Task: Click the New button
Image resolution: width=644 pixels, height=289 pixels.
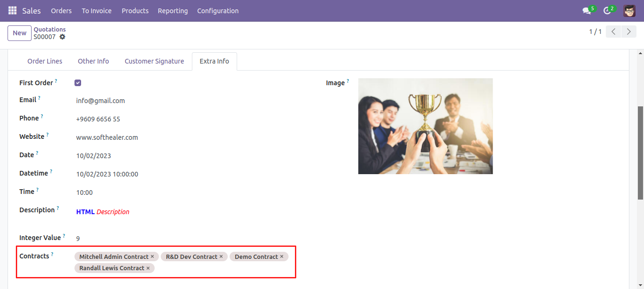Action: [19, 33]
